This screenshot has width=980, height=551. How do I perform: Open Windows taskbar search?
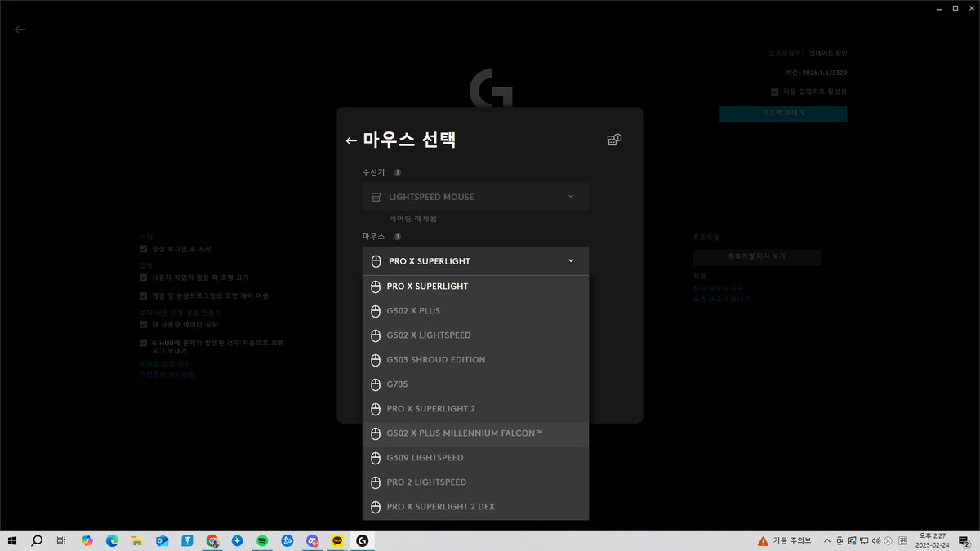(x=37, y=540)
